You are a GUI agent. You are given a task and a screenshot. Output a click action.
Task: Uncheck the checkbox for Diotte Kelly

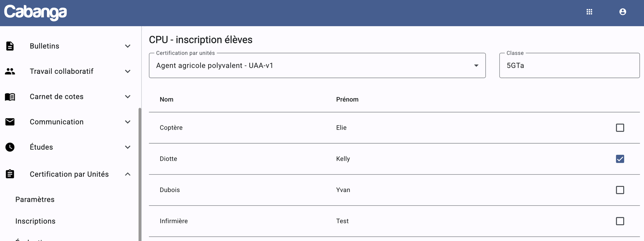pos(620,159)
